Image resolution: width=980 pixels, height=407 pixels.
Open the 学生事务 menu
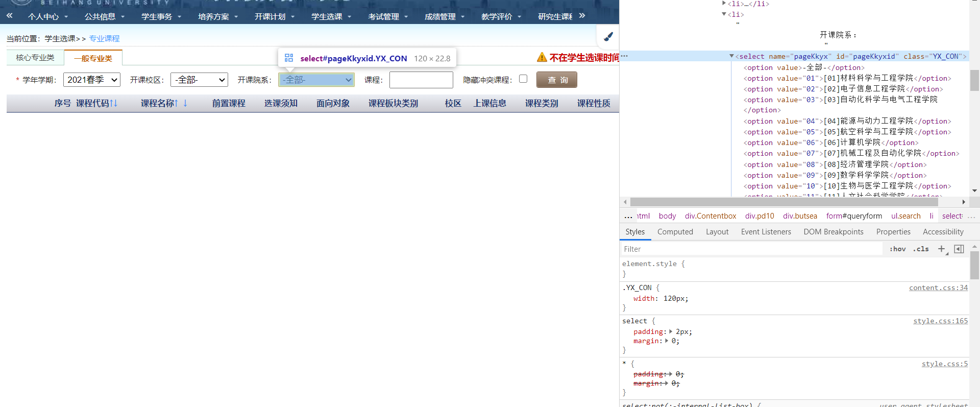pos(161,16)
